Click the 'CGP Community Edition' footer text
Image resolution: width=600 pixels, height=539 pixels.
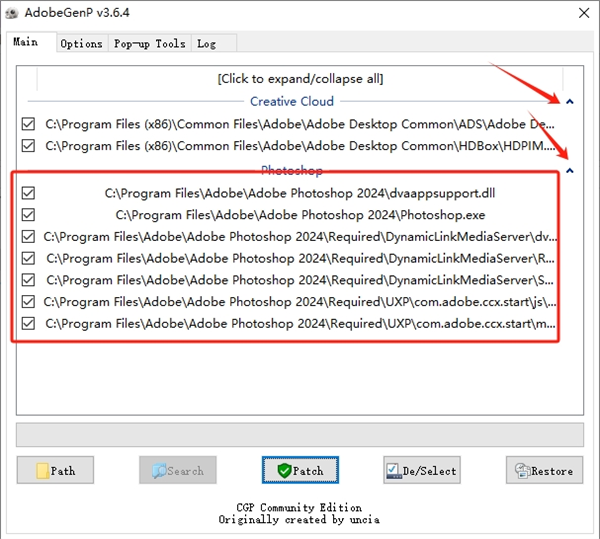coord(299,508)
